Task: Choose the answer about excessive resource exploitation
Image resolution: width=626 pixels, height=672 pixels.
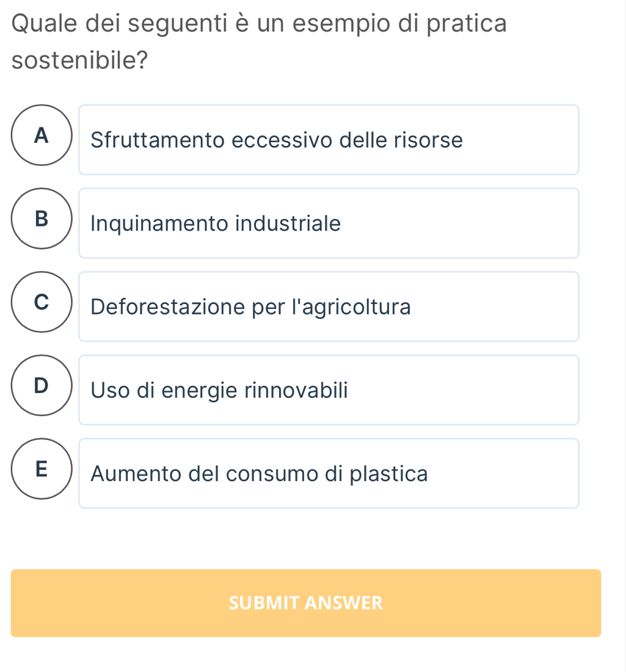Action: click(329, 140)
